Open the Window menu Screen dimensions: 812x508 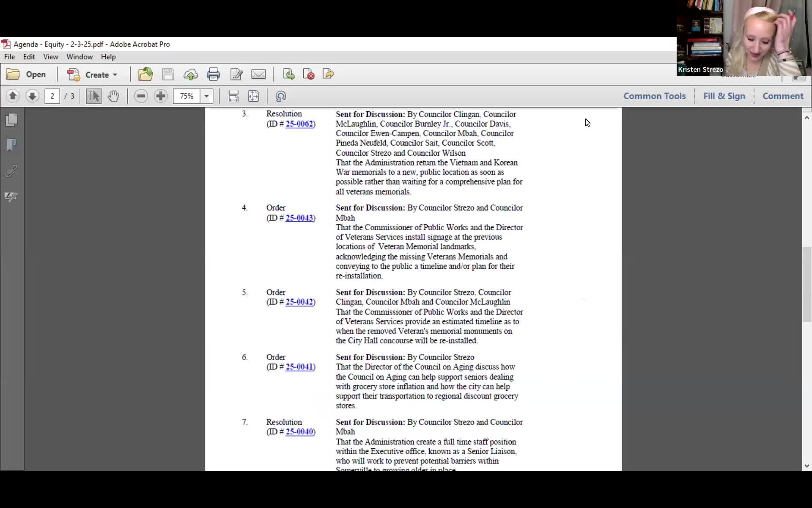79,57
